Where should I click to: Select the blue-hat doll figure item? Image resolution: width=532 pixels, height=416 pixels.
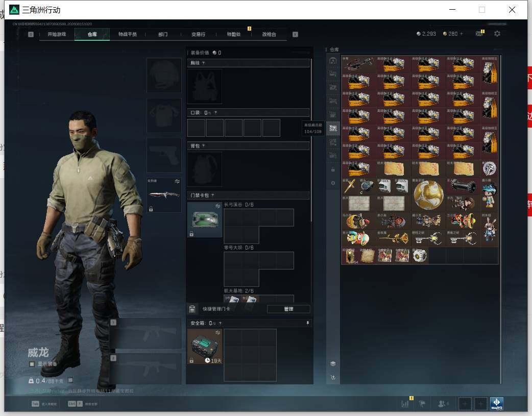tap(490, 195)
